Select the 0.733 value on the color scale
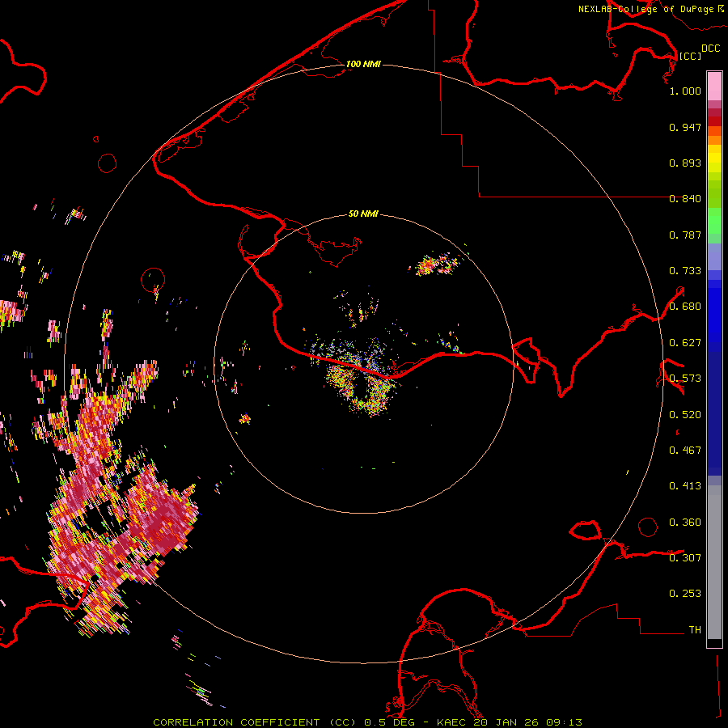The image size is (728, 728). point(685,271)
